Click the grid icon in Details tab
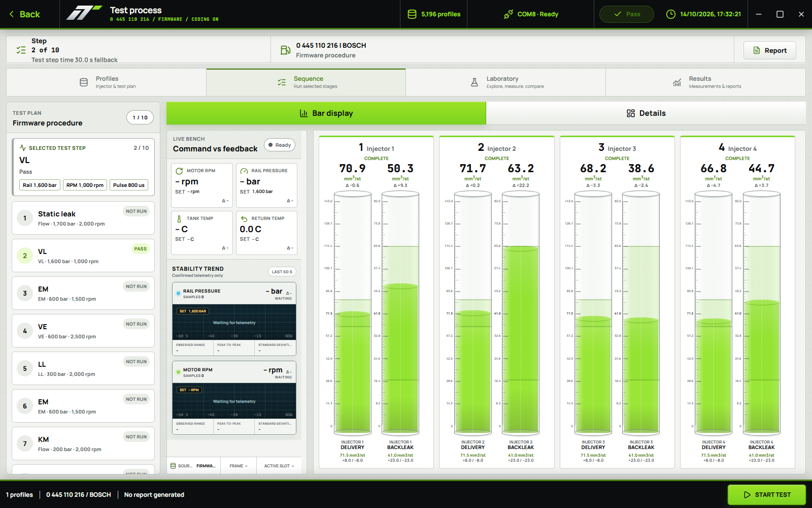Image resolution: width=812 pixels, height=508 pixels. tap(631, 113)
